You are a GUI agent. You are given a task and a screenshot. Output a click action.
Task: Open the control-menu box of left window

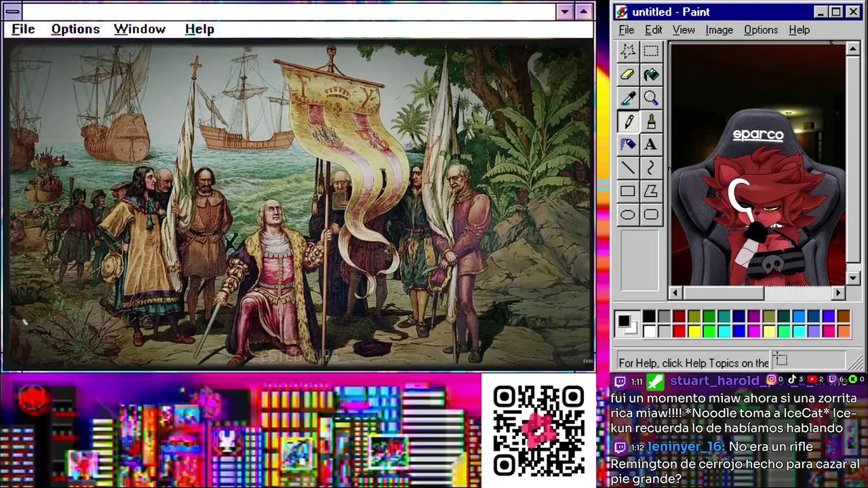12,12
